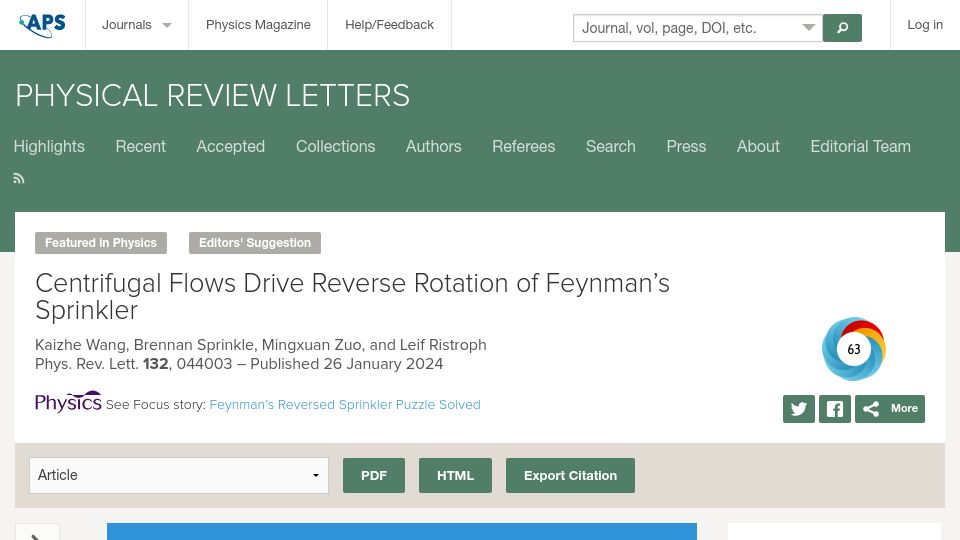This screenshot has height=540, width=960.
Task: Click the RSS feed icon
Action: (19, 178)
